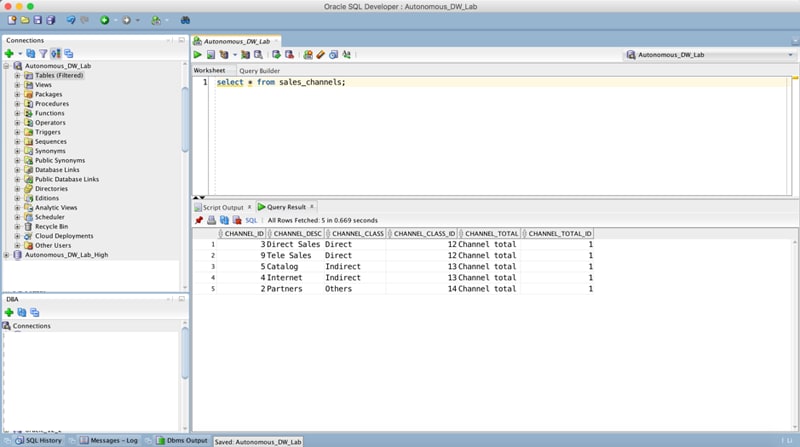
Task: Click the binoculars Find DB Object icon
Action: 185,20
